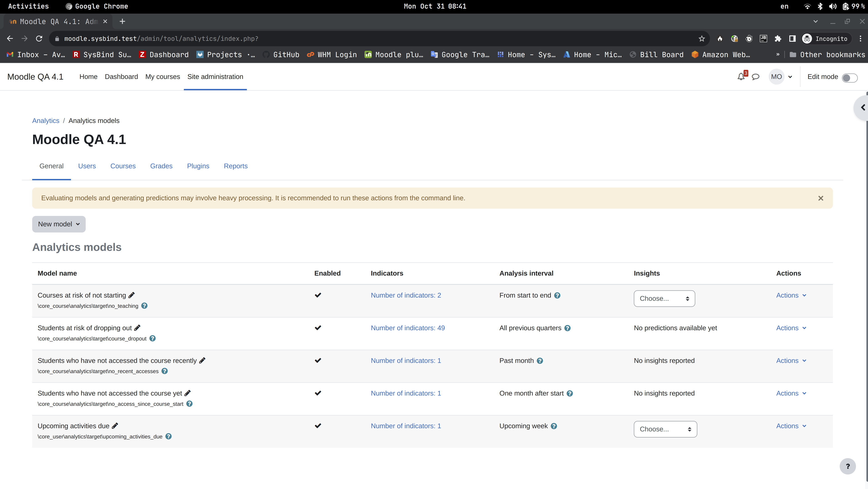Open Site administration in top navigation
Screen dimensions: 868x489
215,77
